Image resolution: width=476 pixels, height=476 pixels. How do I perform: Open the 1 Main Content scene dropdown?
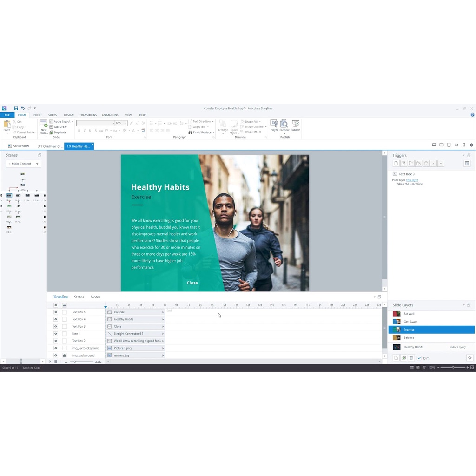pyautogui.click(x=23, y=164)
